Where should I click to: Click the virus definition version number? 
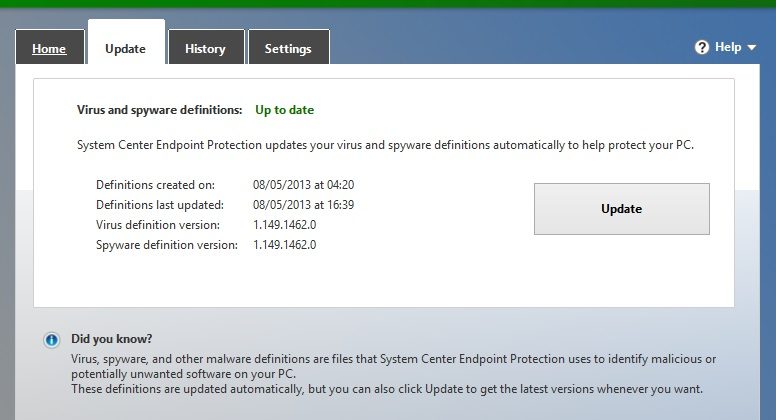[284, 225]
